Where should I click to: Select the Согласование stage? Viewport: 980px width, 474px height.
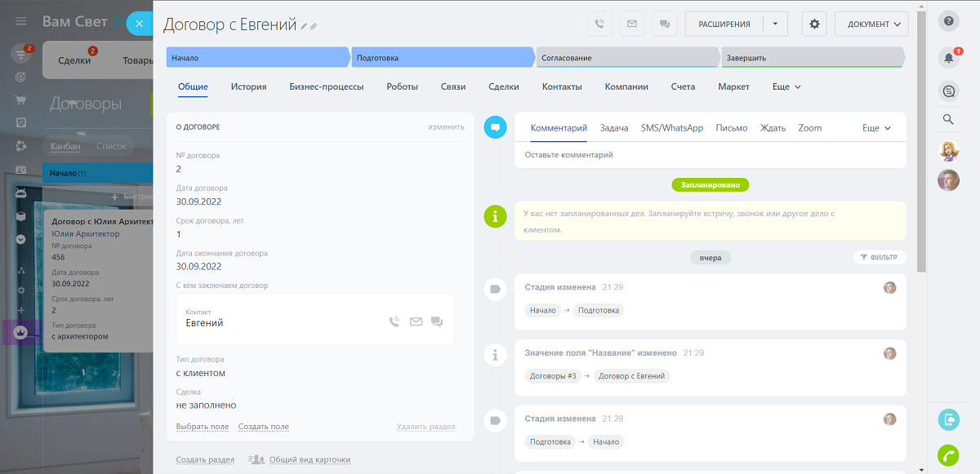point(626,58)
